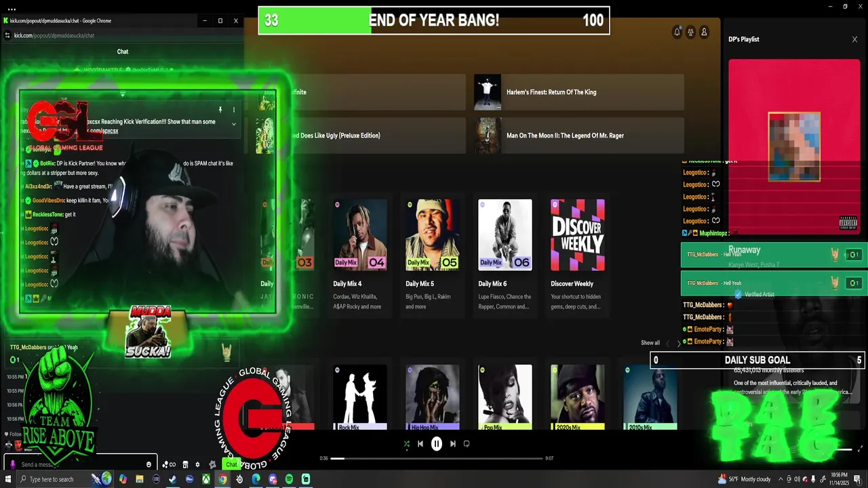Screen dimensions: 868x488
Task: Click the Show all link
Action: pos(650,343)
